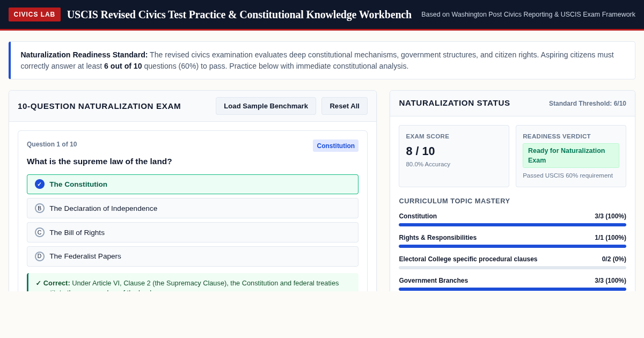Select answer row 'The Declaration of Independence'
Viewport: 644px width, 338px height.
(x=193, y=208)
